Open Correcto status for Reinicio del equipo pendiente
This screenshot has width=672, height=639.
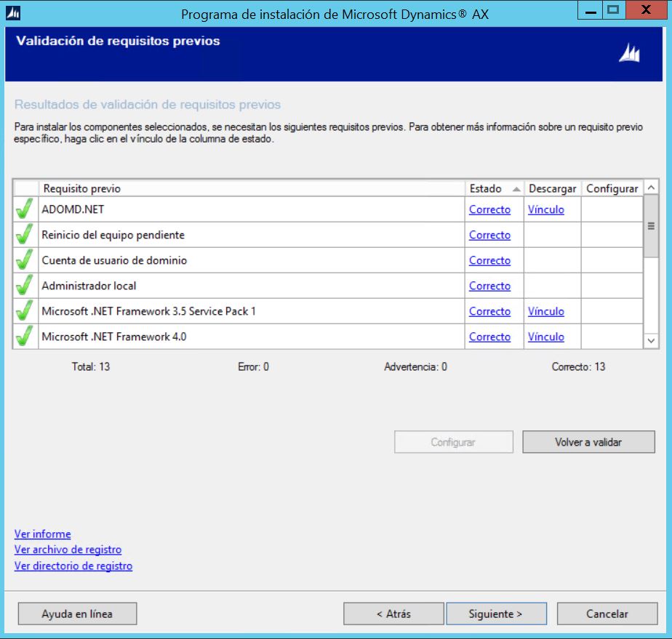[x=489, y=235]
